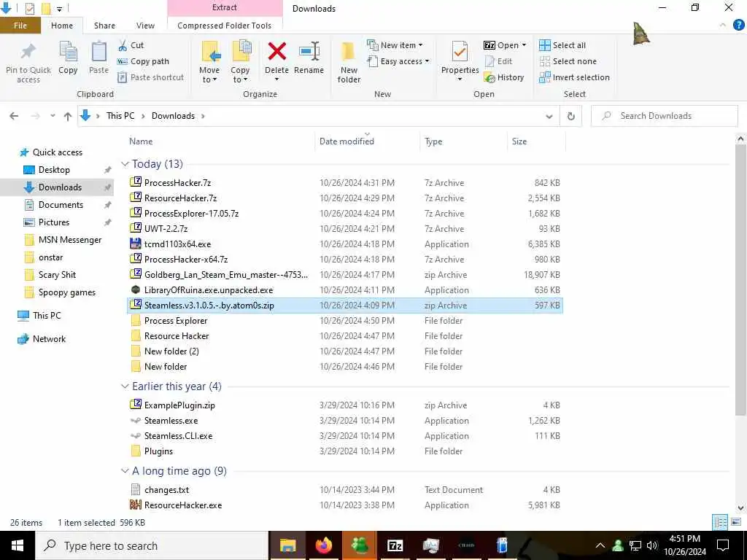Click This PC in the address breadcrumb
The width and height of the screenshot is (747, 560).
pyautogui.click(x=120, y=116)
